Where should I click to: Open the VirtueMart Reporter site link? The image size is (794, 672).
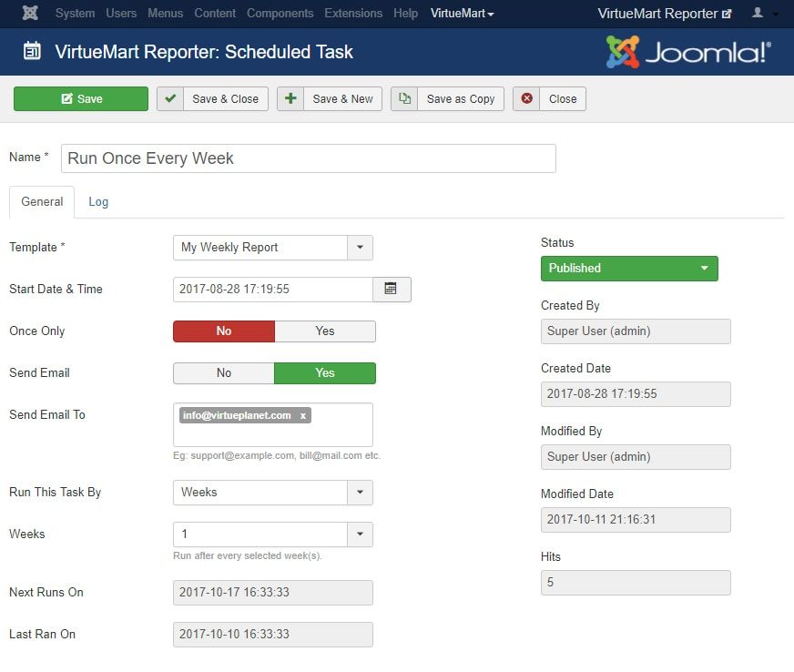click(665, 13)
